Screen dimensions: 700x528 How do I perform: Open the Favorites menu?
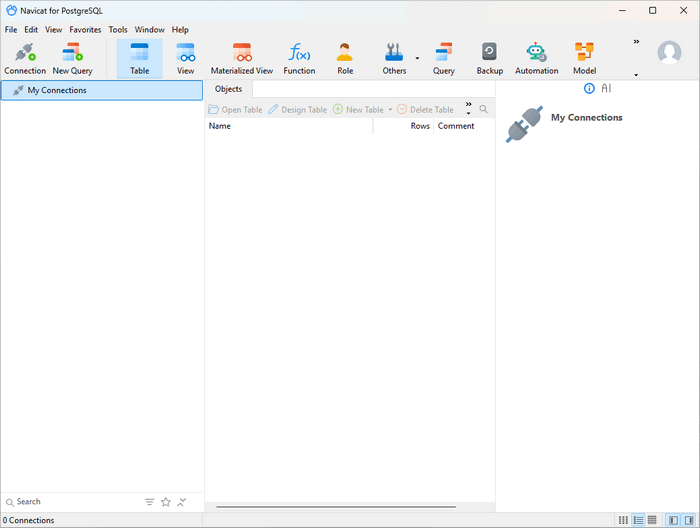pyautogui.click(x=85, y=30)
